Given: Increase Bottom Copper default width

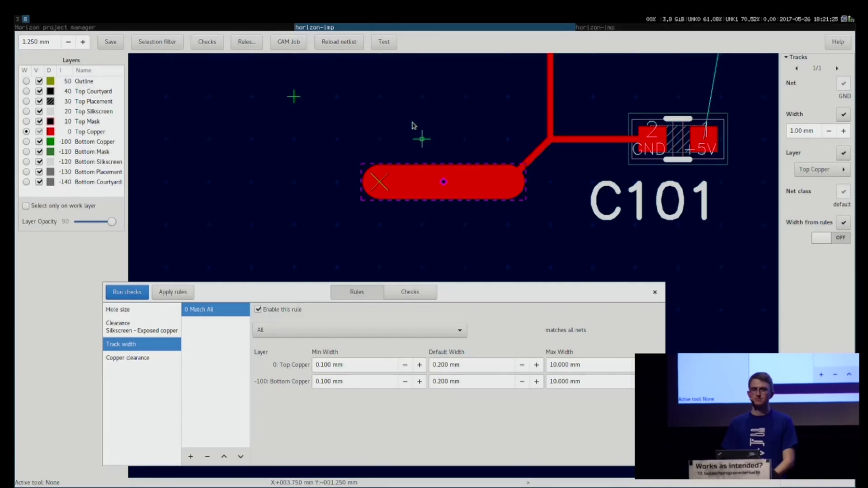Looking at the screenshot, I should (x=537, y=382).
